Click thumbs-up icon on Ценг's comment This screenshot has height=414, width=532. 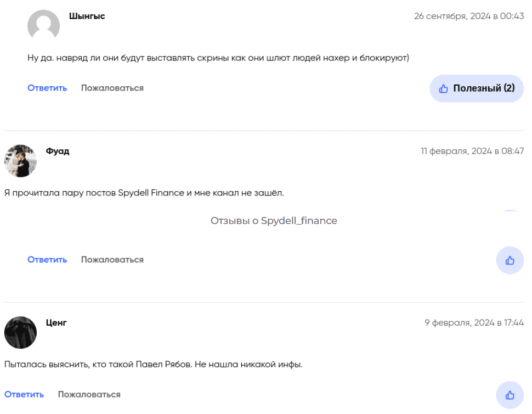pos(510,395)
